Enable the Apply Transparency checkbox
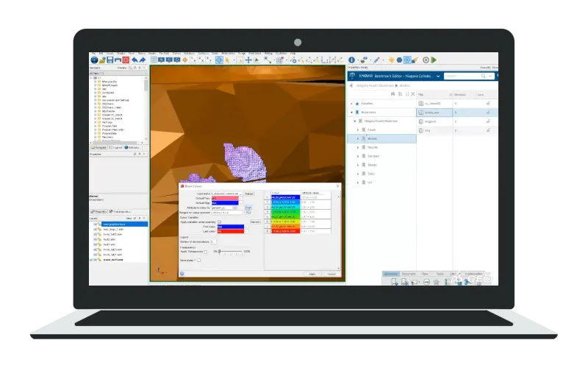The width and height of the screenshot is (588, 368). pyautogui.click(x=206, y=252)
